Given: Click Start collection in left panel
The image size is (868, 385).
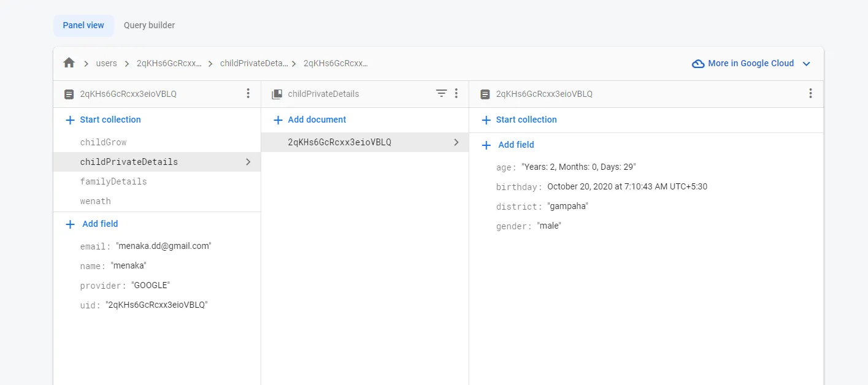Looking at the screenshot, I should (x=110, y=120).
